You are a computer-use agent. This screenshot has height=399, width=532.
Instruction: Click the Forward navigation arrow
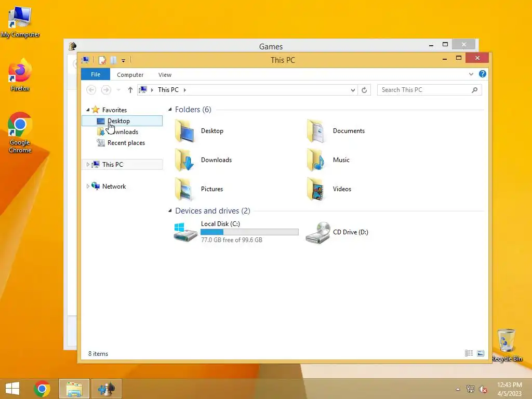(106, 90)
